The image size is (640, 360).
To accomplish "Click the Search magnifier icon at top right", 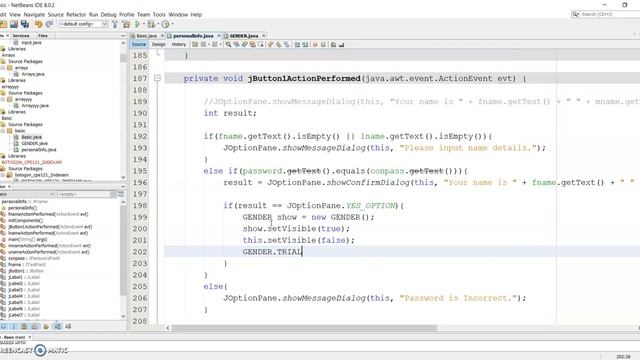I will pos(576,14).
